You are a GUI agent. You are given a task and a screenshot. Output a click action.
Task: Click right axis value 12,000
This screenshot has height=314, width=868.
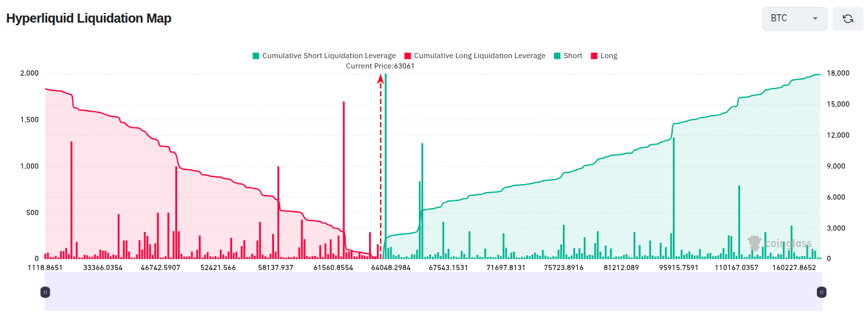point(838,135)
